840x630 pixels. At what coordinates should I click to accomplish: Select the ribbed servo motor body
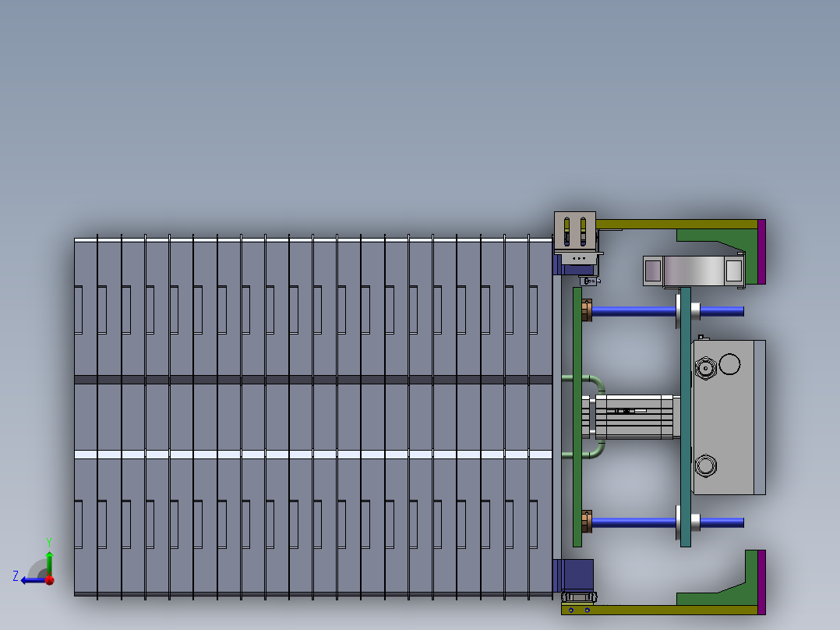[634, 417]
